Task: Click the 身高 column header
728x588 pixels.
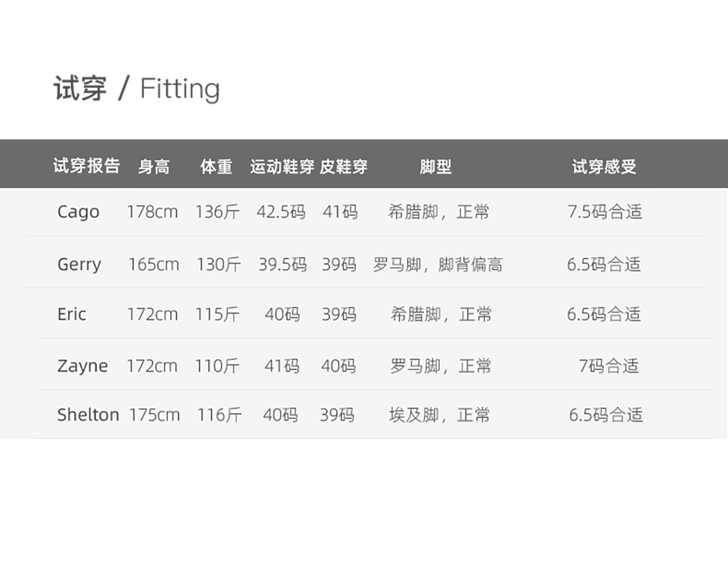Action: [154, 167]
